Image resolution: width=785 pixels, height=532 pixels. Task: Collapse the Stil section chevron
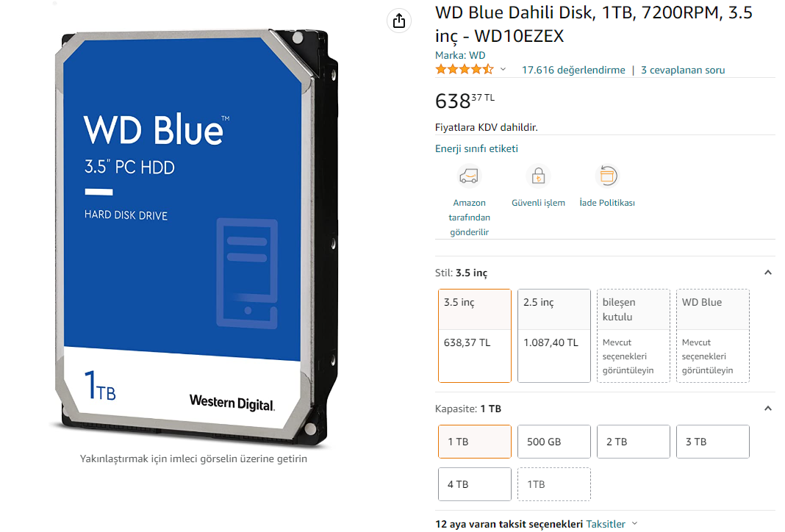coord(767,273)
